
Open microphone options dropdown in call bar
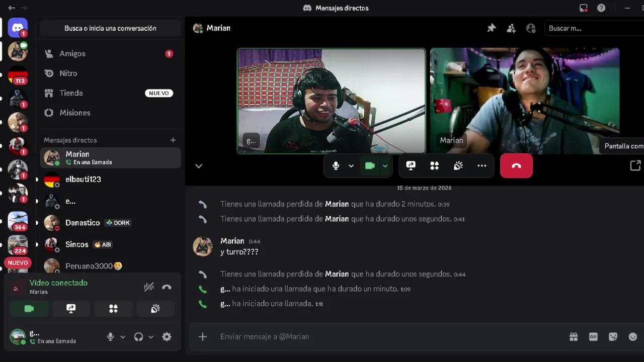click(351, 166)
